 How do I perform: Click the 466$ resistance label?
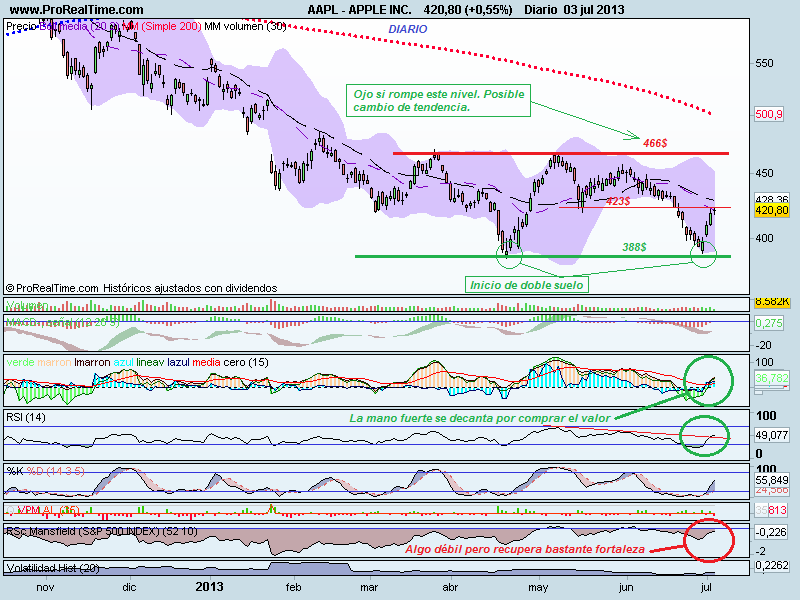pyautogui.click(x=655, y=143)
